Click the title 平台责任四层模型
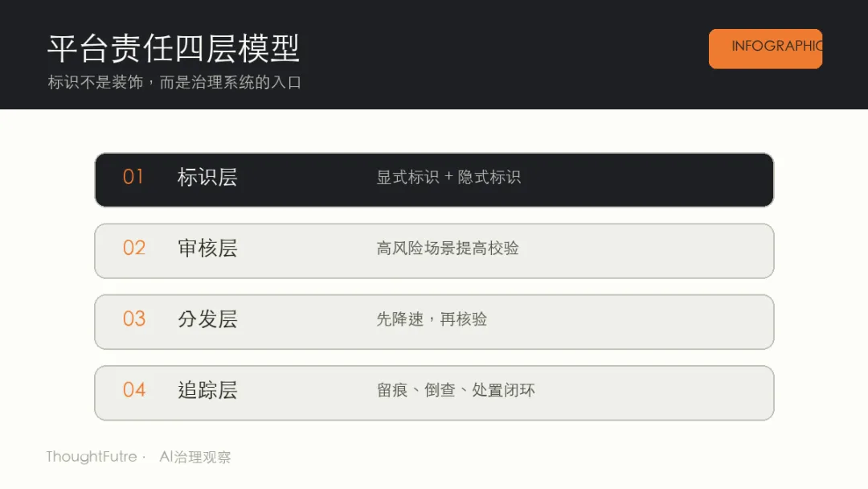 (174, 49)
